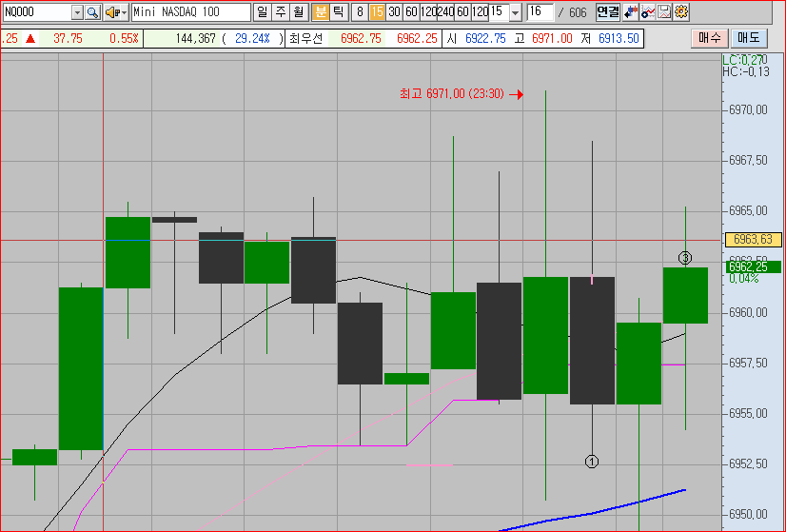The image size is (786, 532).
Task: Click the Mini NASDAQ 100 name field
Action: (191, 12)
